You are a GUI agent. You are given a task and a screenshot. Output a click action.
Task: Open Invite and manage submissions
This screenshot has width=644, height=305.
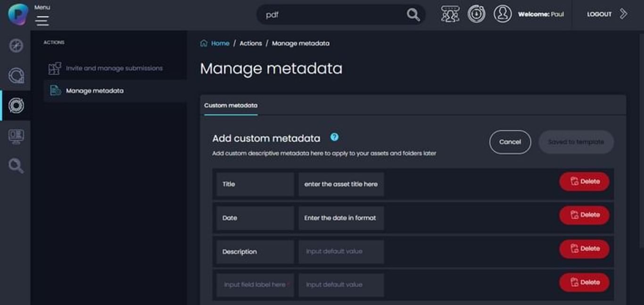(x=114, y=68)
